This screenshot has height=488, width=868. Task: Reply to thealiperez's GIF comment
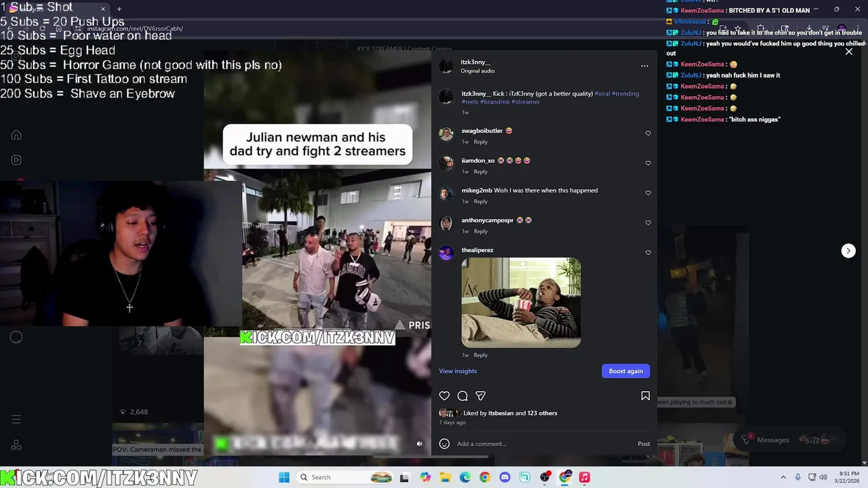point(481,355)
